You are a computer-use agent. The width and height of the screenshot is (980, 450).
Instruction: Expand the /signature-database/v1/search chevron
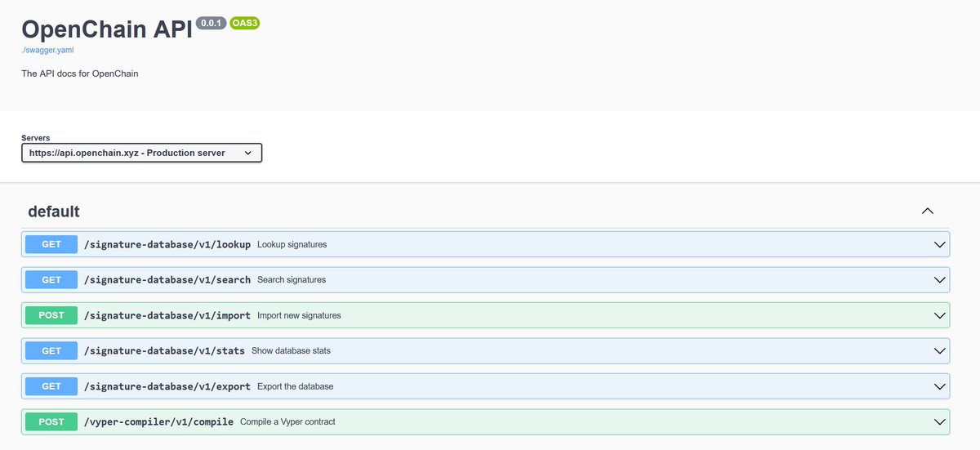click(x=939, y=280)
